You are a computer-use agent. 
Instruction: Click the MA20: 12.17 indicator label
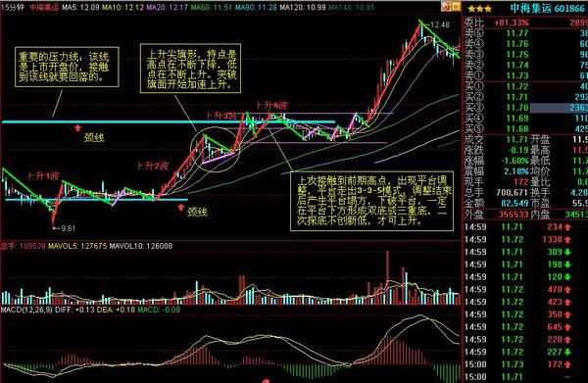coord(167,7)
